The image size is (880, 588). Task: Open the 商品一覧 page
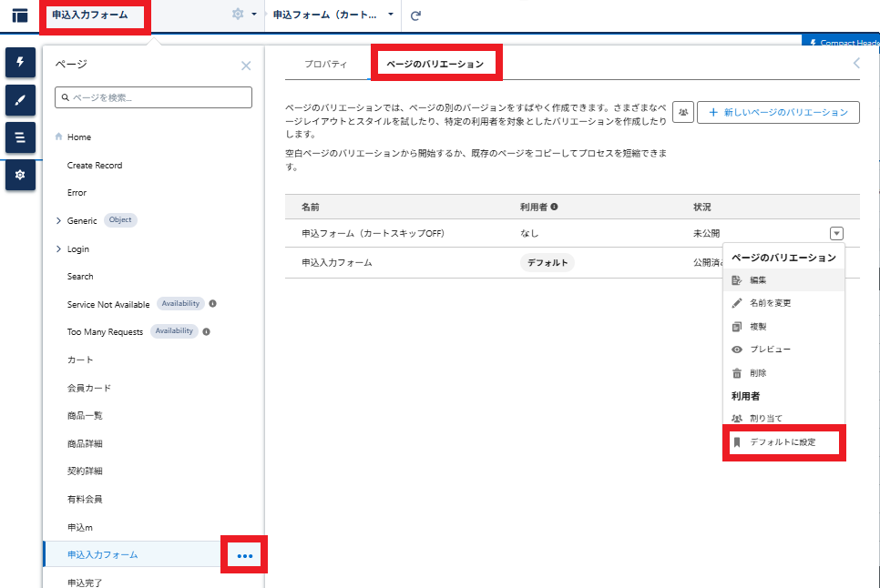pyautogui.click(x=85, y=416)
